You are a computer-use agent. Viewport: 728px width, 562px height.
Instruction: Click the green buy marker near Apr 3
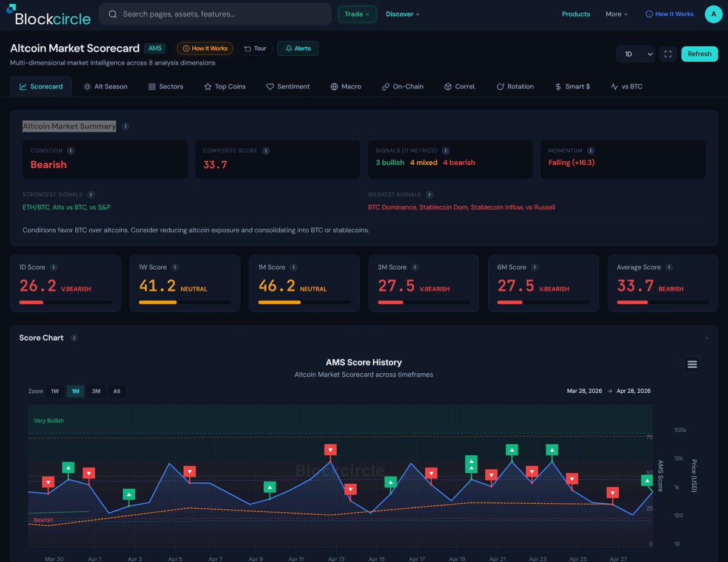click(x=129, y=494)
